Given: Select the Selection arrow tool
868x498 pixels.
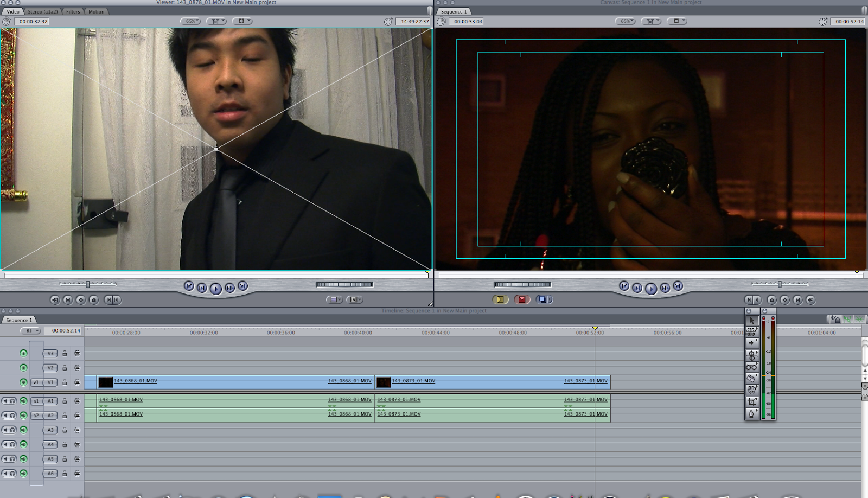Looking at the screenshot, I should [752, 321].
